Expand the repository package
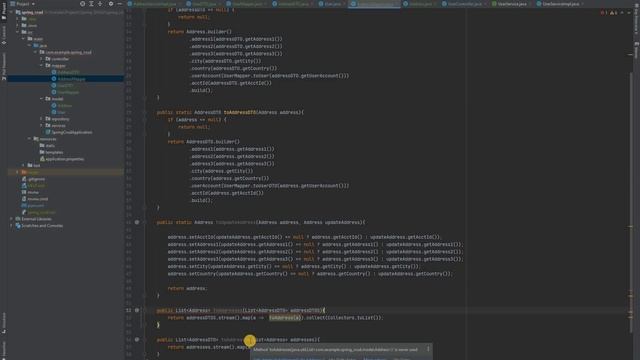 click(41, 119)
